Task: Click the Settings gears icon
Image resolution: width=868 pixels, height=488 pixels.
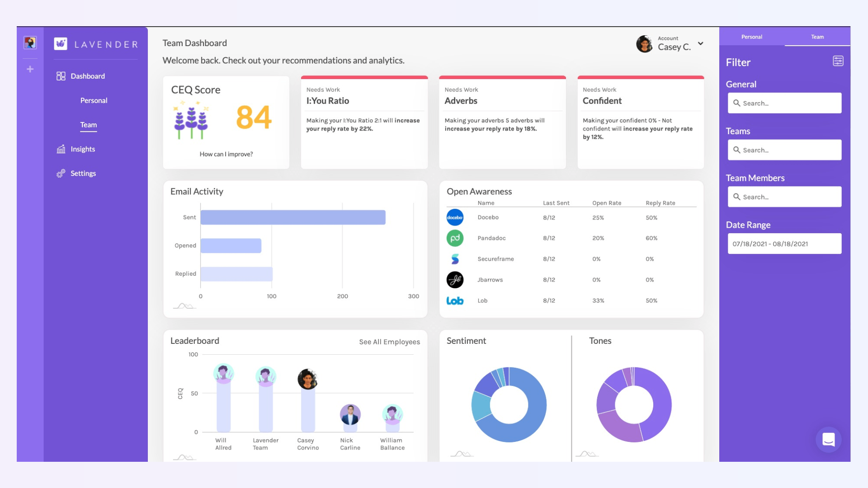Action: point(61,174)
